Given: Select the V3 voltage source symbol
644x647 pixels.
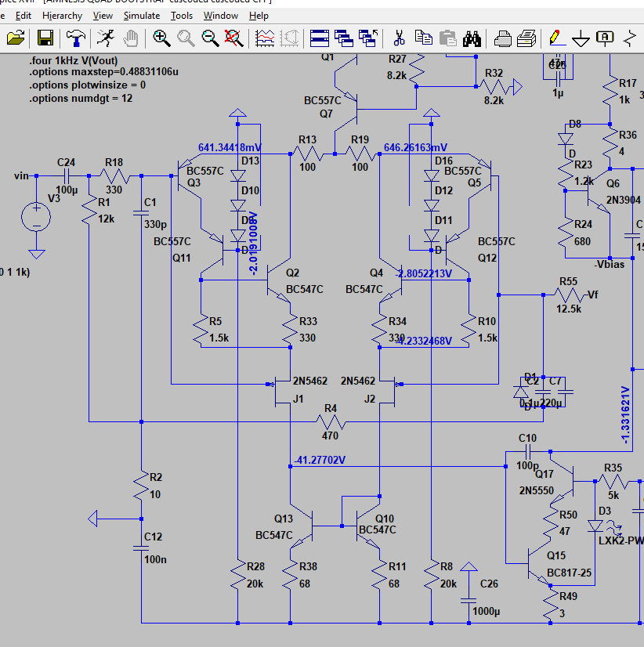Looking at the screenshot, I should tap(36, 217).
